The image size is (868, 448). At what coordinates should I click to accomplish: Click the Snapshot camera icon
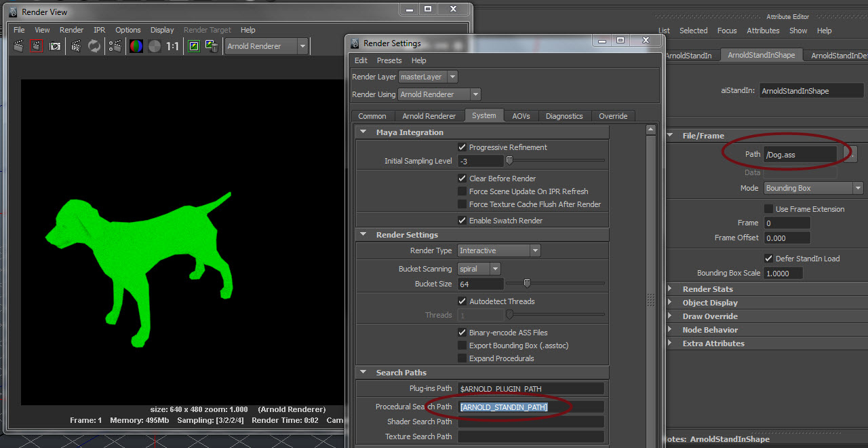coord(55,46)
